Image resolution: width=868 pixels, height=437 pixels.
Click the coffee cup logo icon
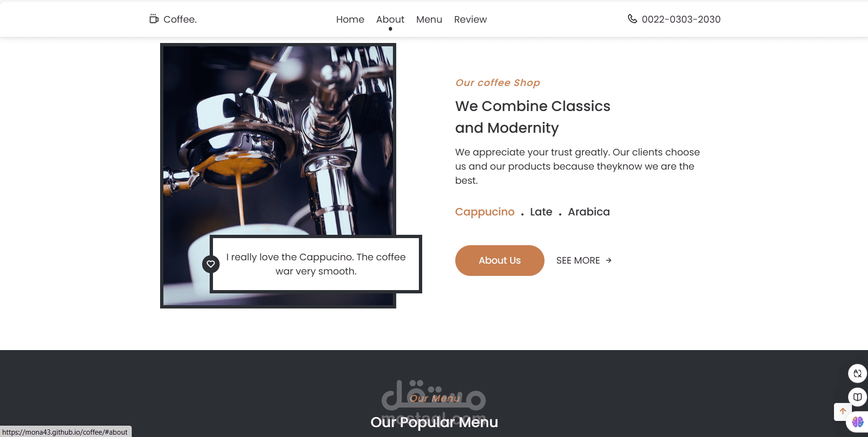(154, 19)
